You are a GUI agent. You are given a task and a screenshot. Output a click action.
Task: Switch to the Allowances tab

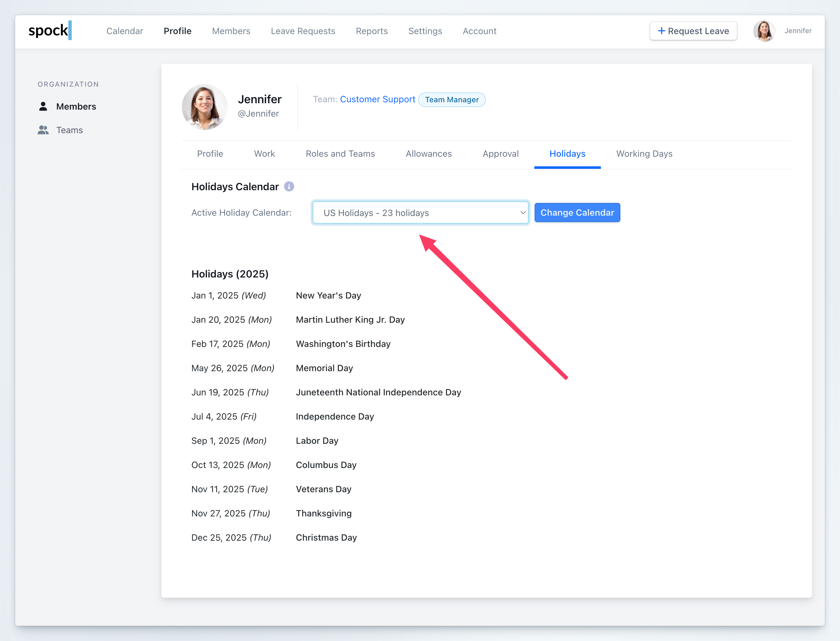429,154
